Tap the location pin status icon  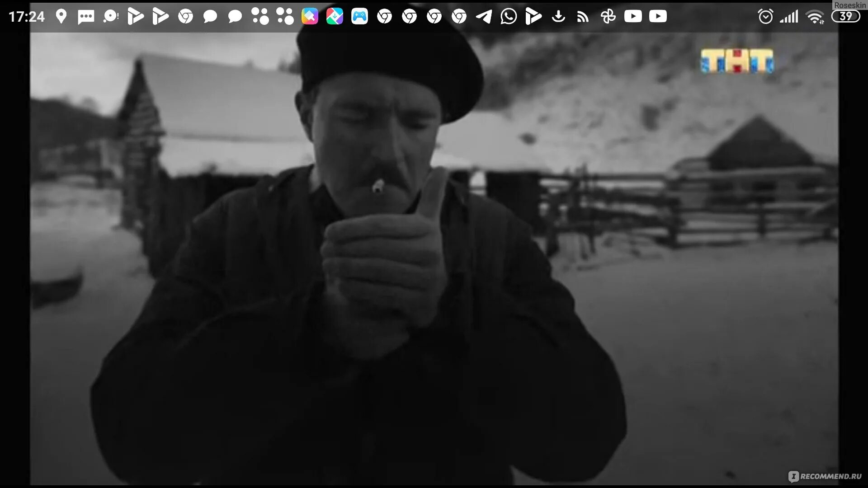[61, 17]
